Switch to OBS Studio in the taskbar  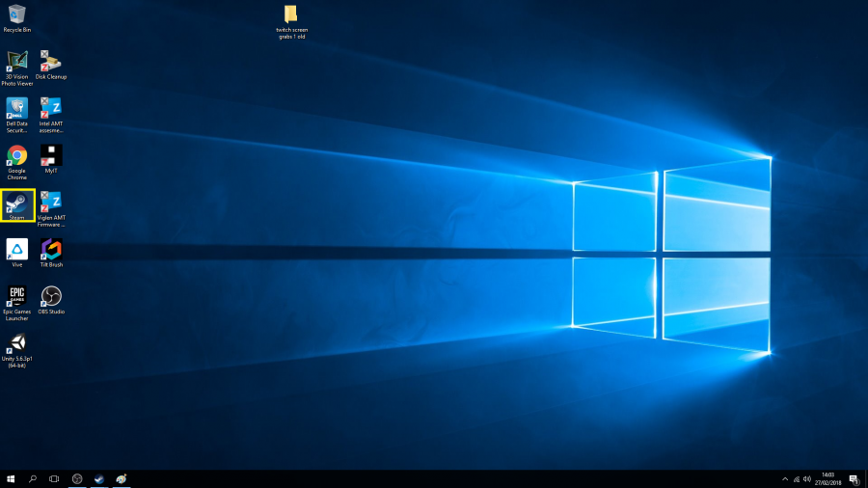coord(77,479)
